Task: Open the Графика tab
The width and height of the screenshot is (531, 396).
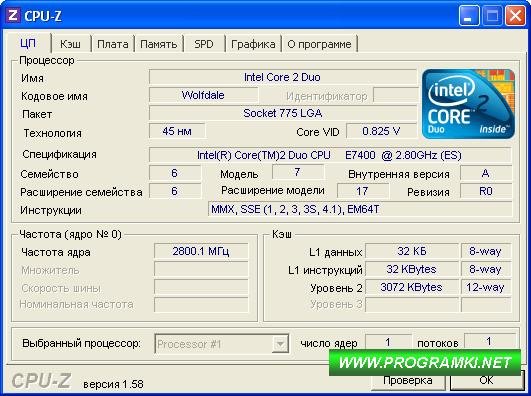Action: (253, 44)
